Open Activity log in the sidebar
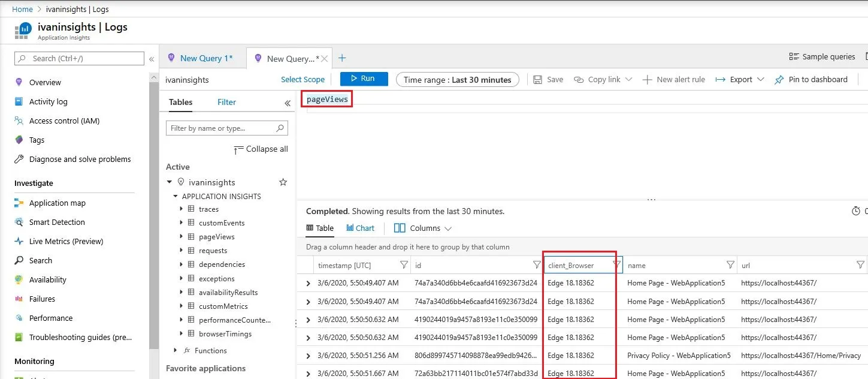This screenshot has height=379, width=868. point(49,101)
